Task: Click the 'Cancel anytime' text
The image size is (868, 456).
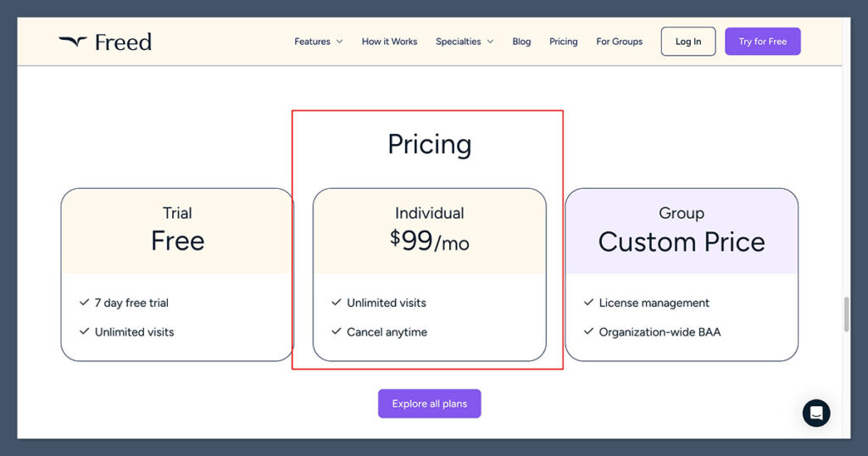Action: click(387, 332)
